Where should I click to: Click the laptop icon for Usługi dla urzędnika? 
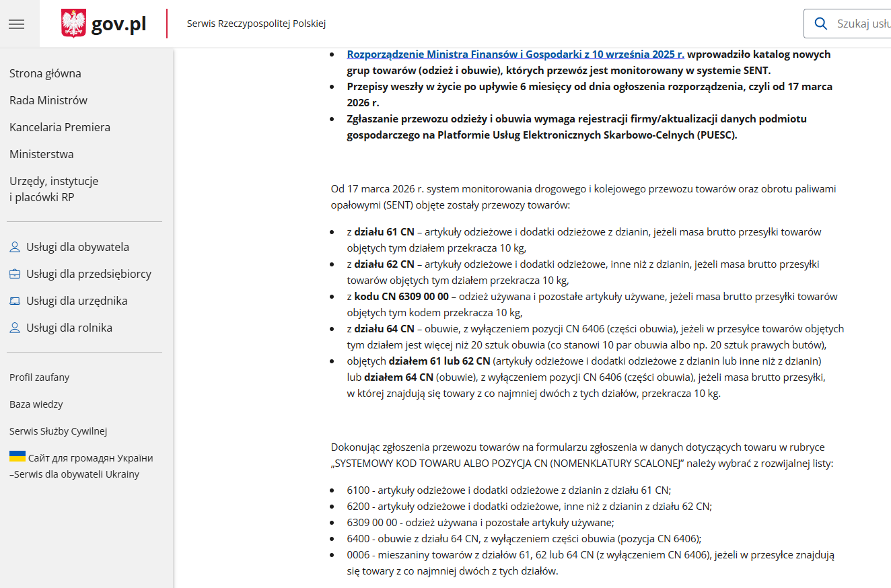coord(15,301)
